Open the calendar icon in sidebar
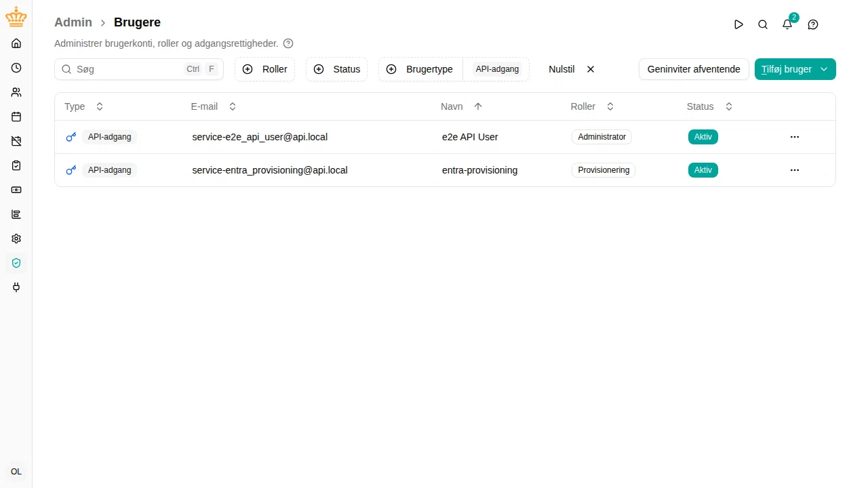The width and height of the screenshot is (868, 488). point(16,117)
